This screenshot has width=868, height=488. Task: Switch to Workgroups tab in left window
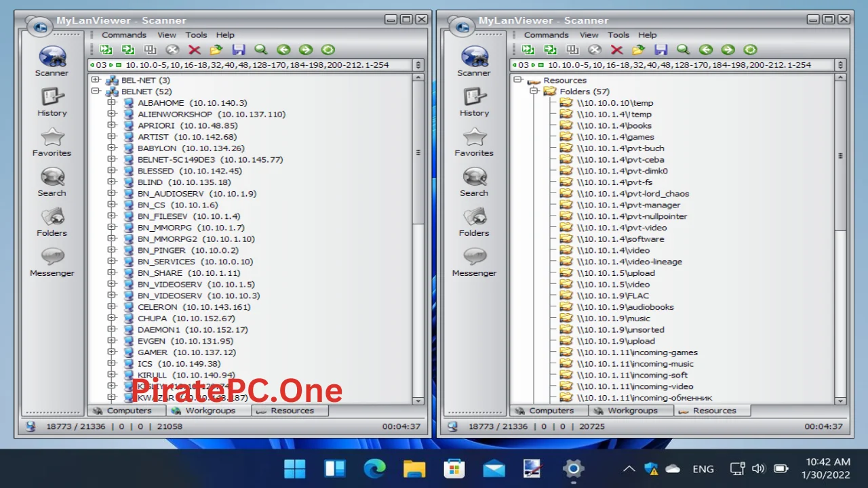209,411
